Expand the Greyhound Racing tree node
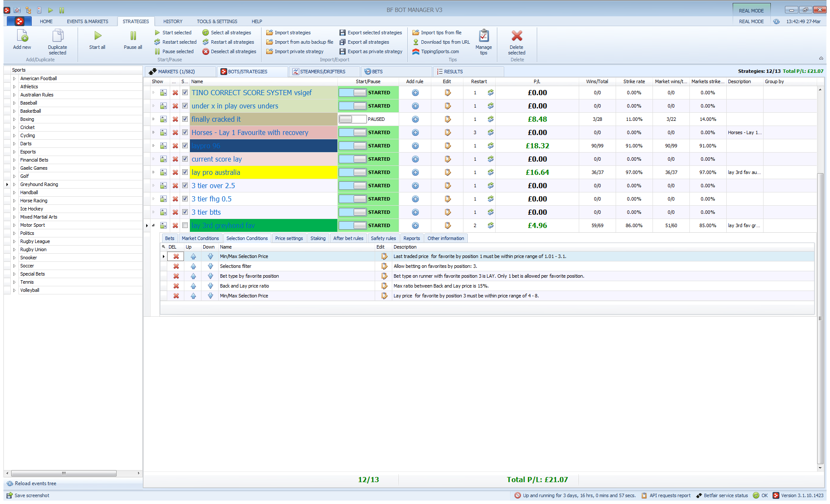 click(14, 184)
